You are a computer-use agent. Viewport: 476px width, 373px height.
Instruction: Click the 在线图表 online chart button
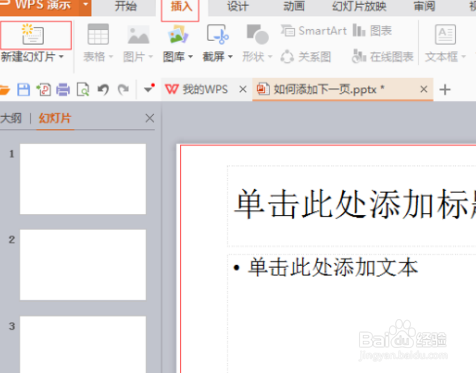click(x=383, y=57)
